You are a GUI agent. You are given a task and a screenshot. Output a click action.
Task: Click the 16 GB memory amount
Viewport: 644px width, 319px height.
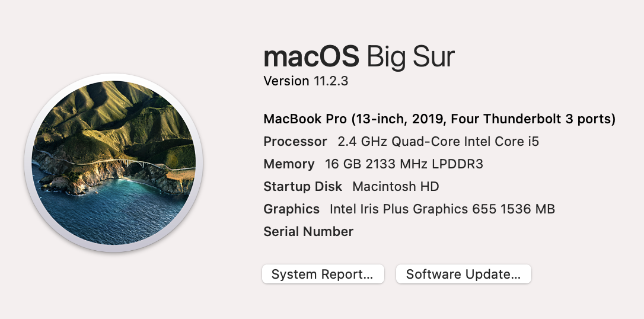coord(343,164)
